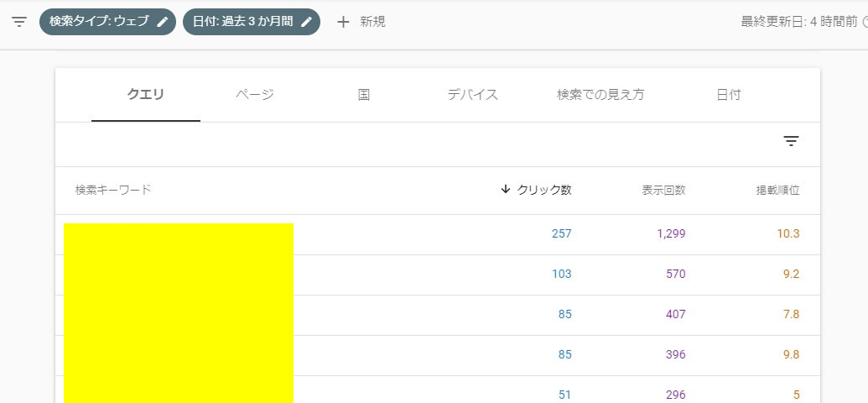The image size is (868, 403).
Task: Click the down arrow sort icon
Action: [x=505, y=190]
